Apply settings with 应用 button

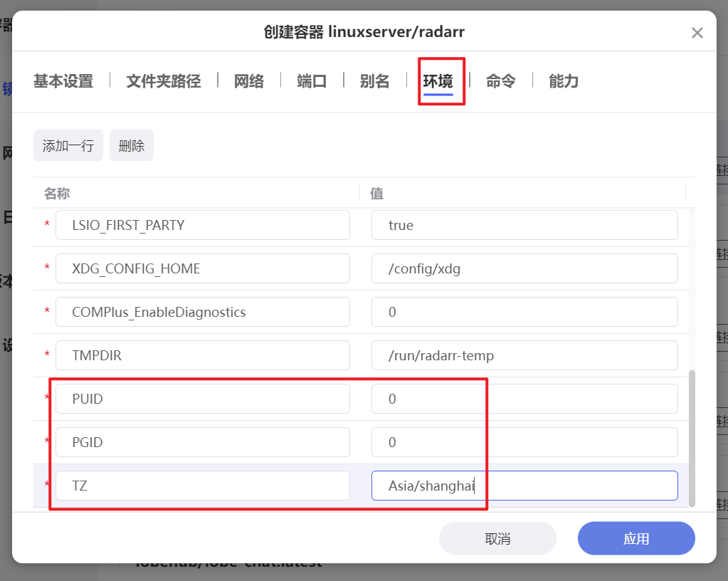(x=636, y=538)
